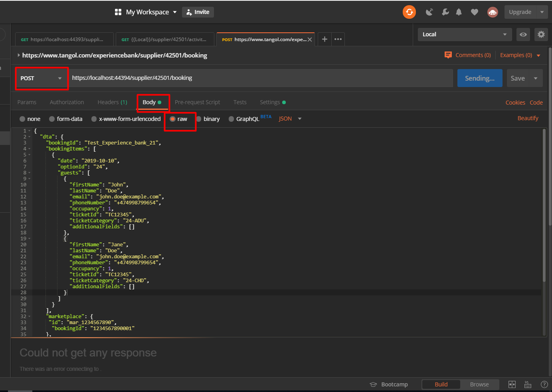The image size is (552, 392).
Task: Click the request URL input field
Action: coord(261,78)
